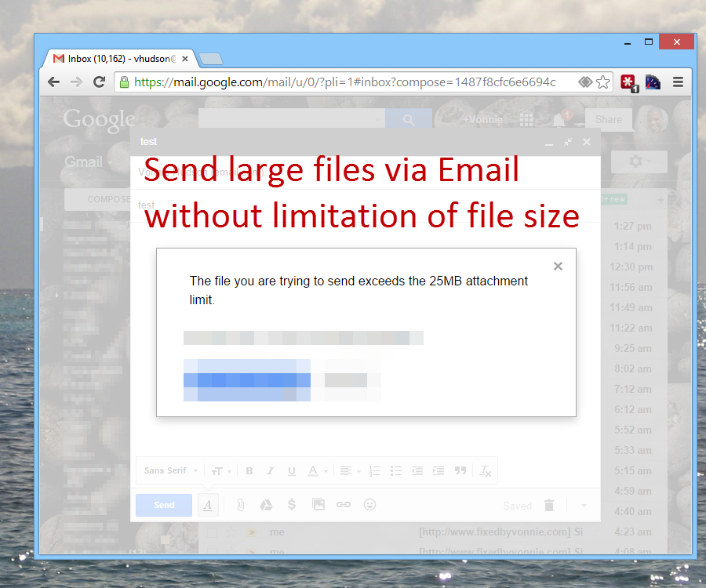Insert a photo into the email

pos(318,505)
